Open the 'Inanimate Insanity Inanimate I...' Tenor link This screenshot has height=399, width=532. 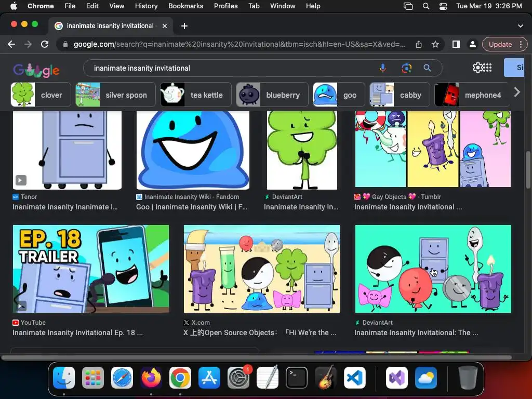[65, 207]
